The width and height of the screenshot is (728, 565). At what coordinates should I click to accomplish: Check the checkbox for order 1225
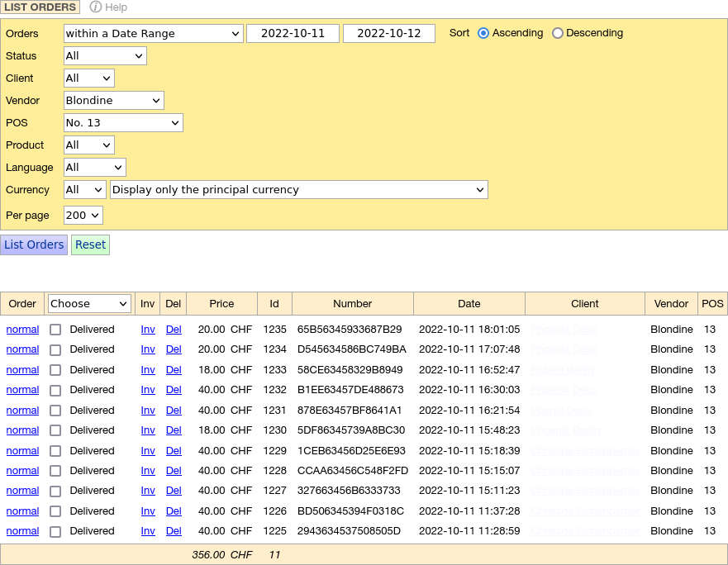click(x=55, y=531)
